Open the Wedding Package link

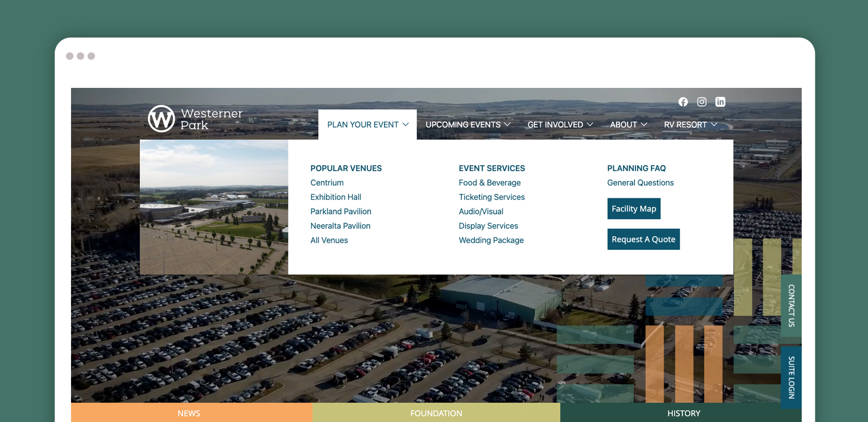(491, 240)
